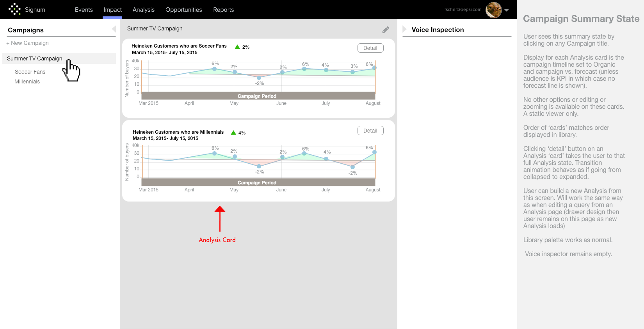Expand the Voice Inspection panel arrow
644x329 pixels.
click(404, 29)
